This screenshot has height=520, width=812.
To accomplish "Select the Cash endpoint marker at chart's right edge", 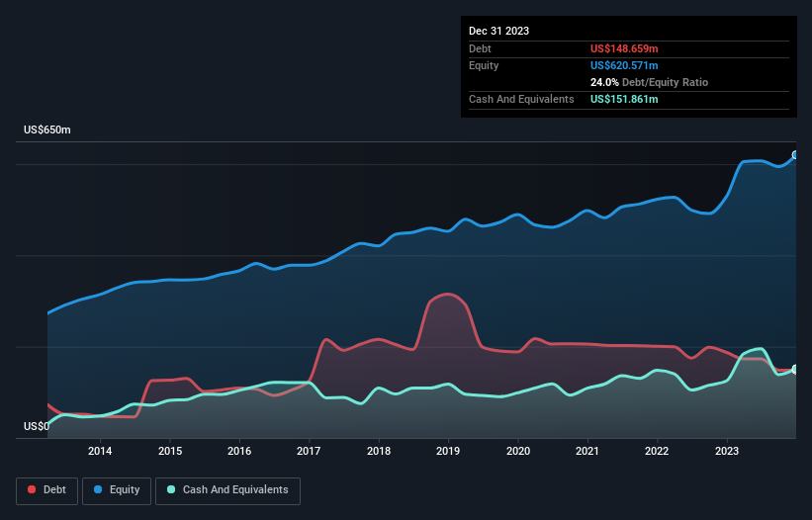I will click(795, 370).
